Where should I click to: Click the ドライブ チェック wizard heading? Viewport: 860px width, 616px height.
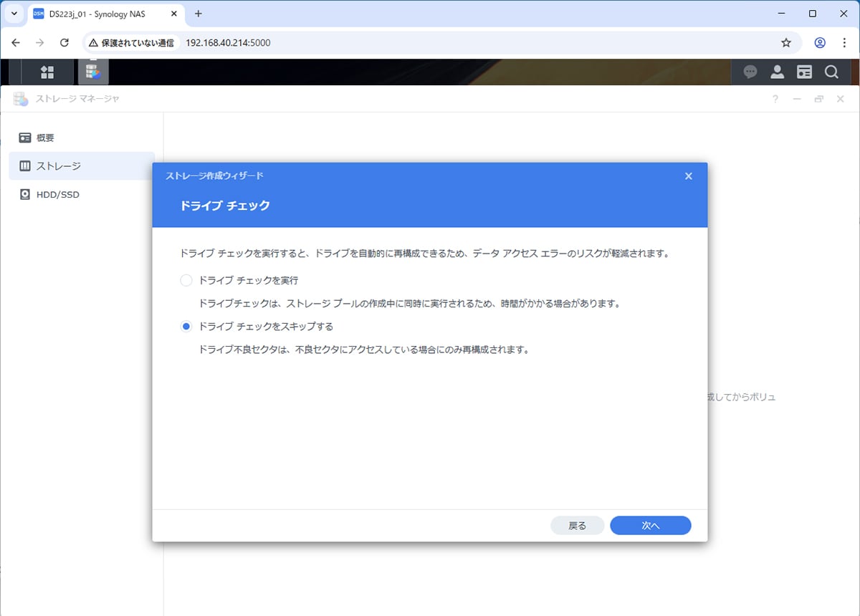click(225, 206)
